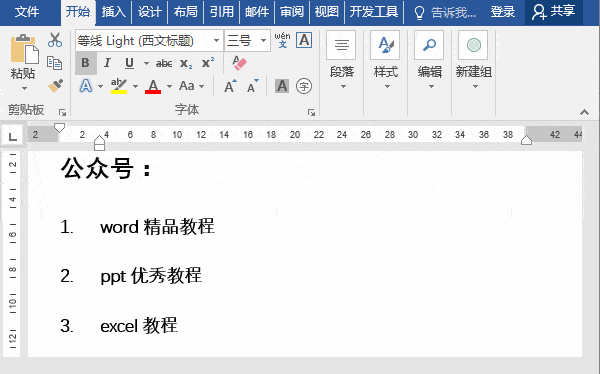The width and height of the screenshot is (600, 374).
Task: Expand the 新建组 custom group
Action: pos(474,61)
